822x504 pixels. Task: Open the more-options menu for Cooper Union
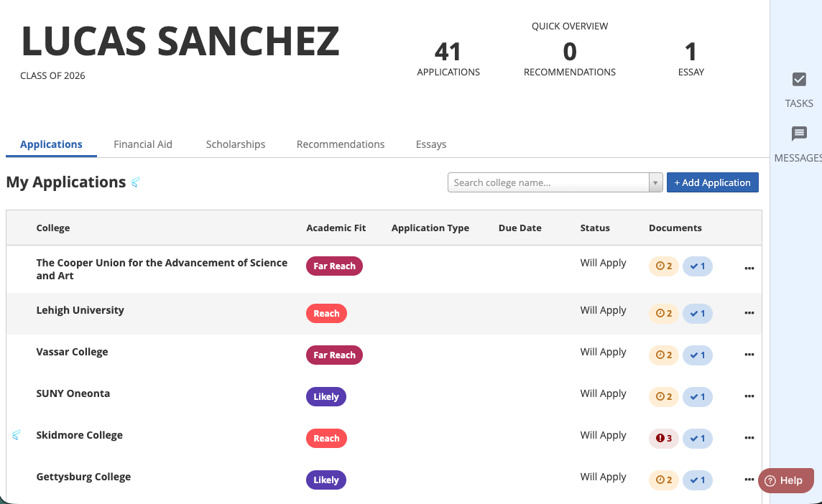pos(749,269)
